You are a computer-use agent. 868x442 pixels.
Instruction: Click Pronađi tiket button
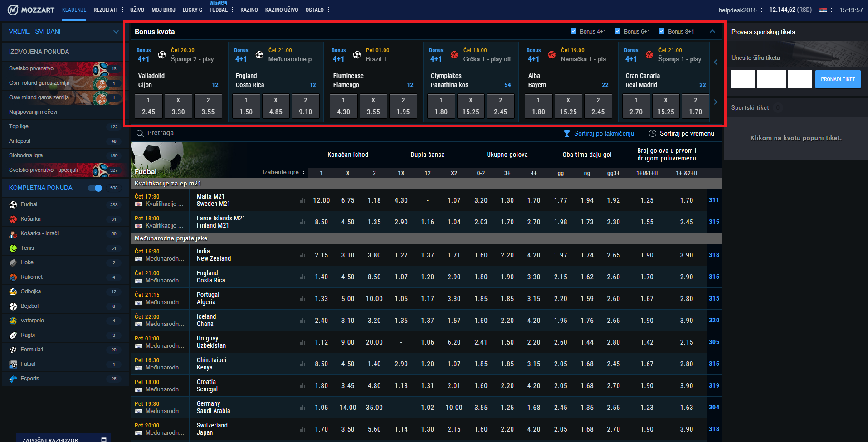click(x=838, y=79)
